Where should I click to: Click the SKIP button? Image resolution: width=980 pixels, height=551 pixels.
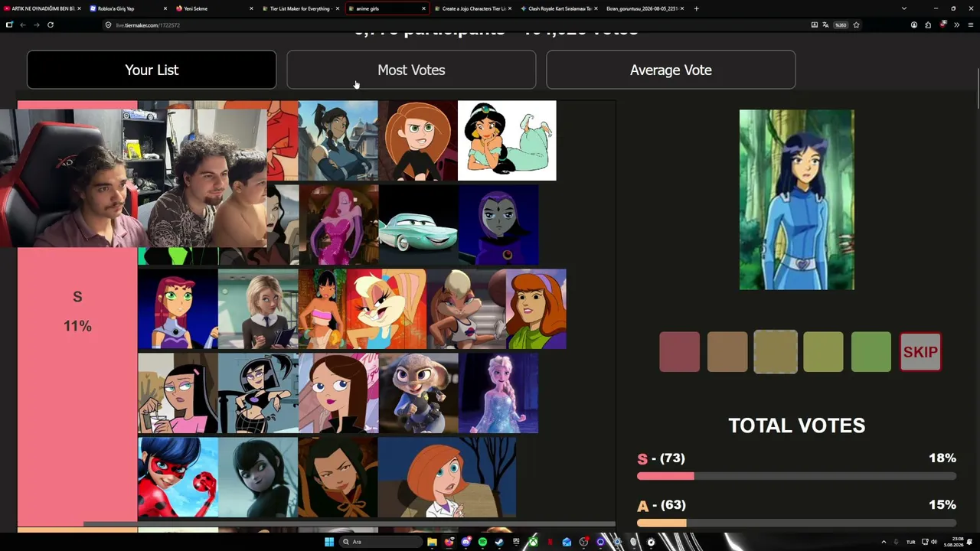pos(920,352)
